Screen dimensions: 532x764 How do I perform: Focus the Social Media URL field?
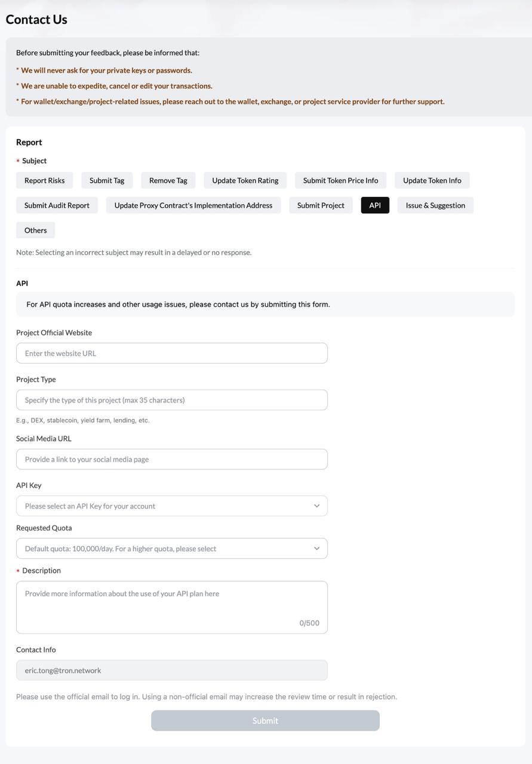coord(172,459)
